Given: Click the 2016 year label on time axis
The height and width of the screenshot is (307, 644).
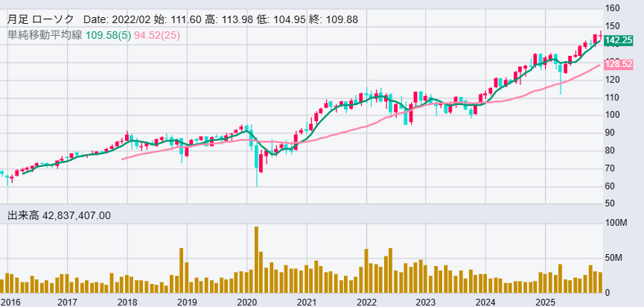Looking at the screenshot, I should (x=10, y=302).
